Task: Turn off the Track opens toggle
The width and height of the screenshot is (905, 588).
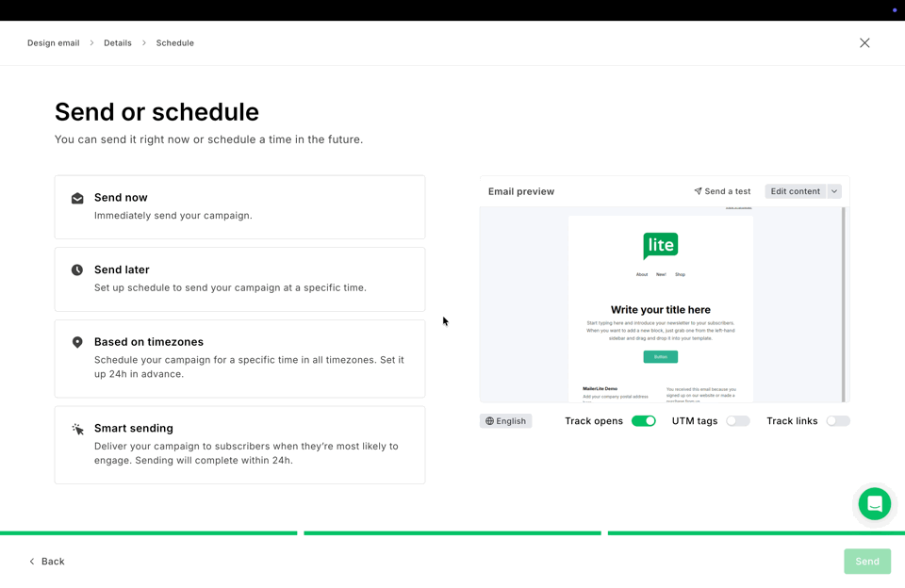Action: click(x=644, y=421)
